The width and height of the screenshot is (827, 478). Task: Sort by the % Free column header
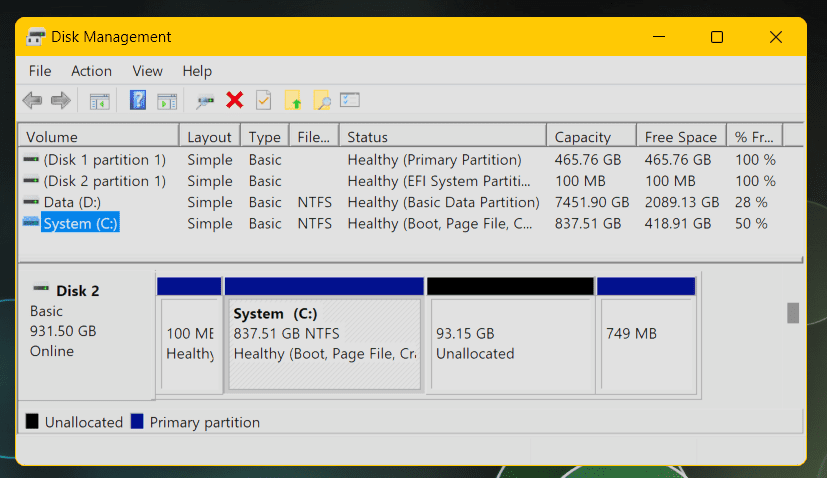[x=755, y=137]
